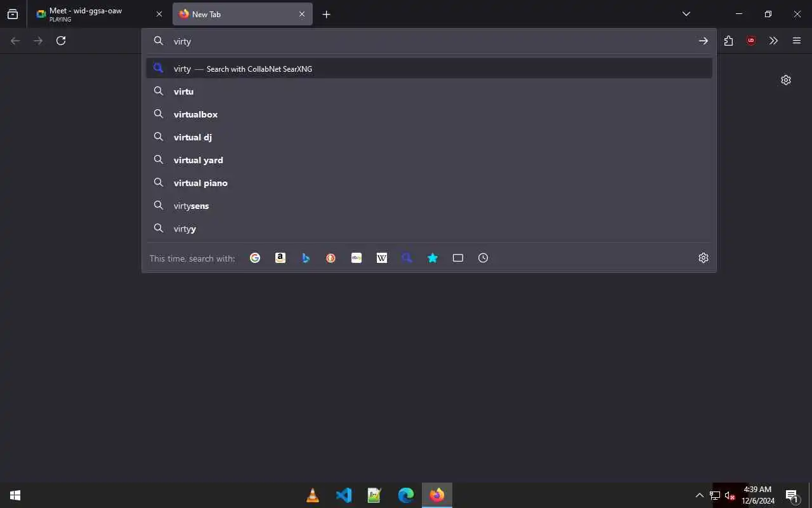Search this time with Wikipedia
Viewport: 812px width, 508px height.
click(382, 258)
